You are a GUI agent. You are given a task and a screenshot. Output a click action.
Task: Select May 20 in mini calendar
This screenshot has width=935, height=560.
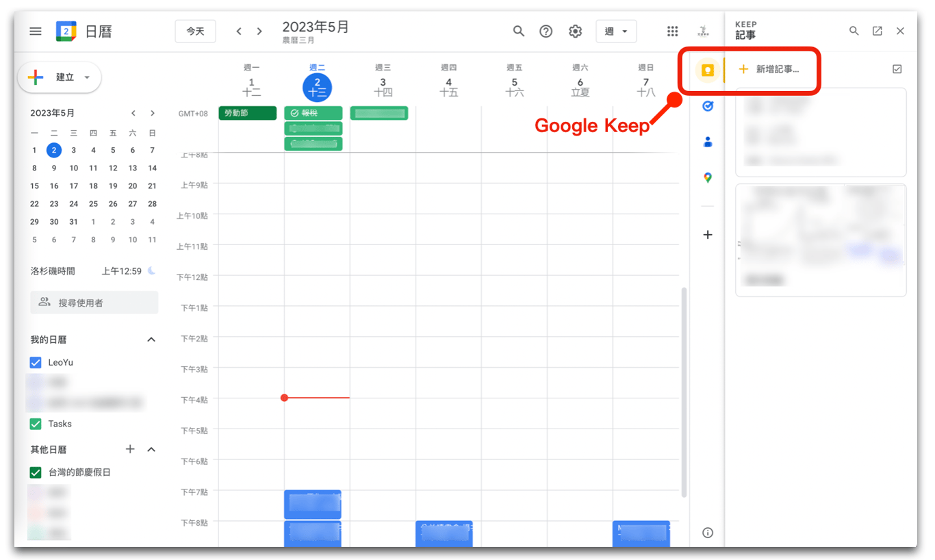133,186
